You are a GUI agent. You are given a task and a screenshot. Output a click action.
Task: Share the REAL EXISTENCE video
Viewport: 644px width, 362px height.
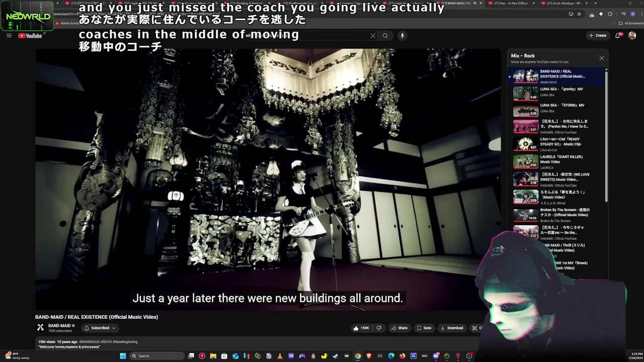click(399, 328)
